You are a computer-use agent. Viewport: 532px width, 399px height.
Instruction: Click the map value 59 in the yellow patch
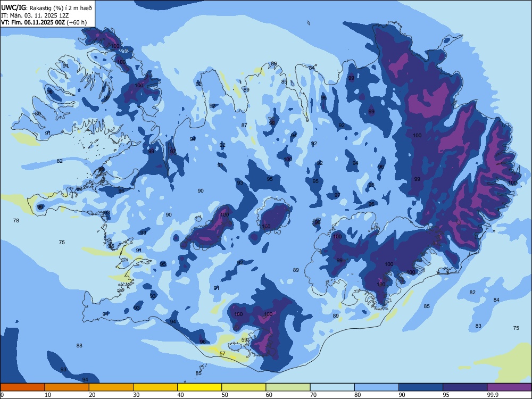tap(244, 339)
